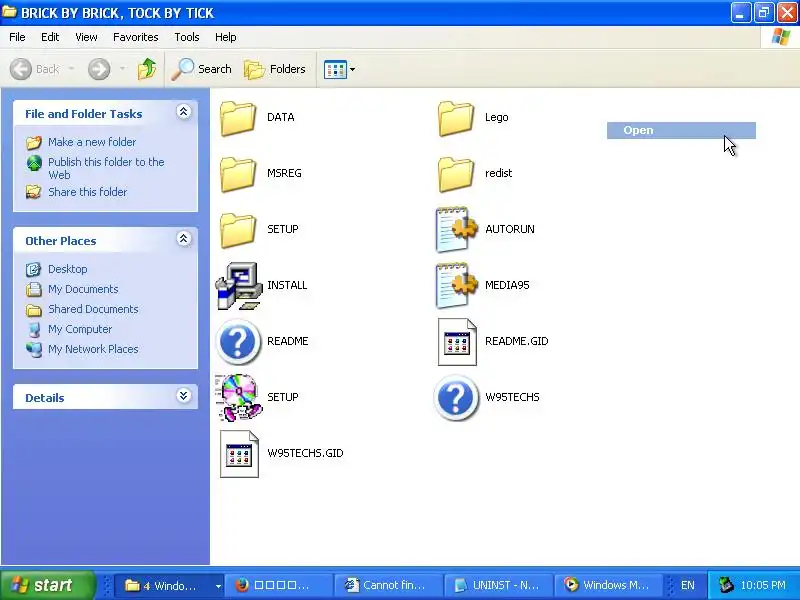800x600 pixels.
Task: Select the W95TECHS.GID file icon
Action: [x=239, y=454]
